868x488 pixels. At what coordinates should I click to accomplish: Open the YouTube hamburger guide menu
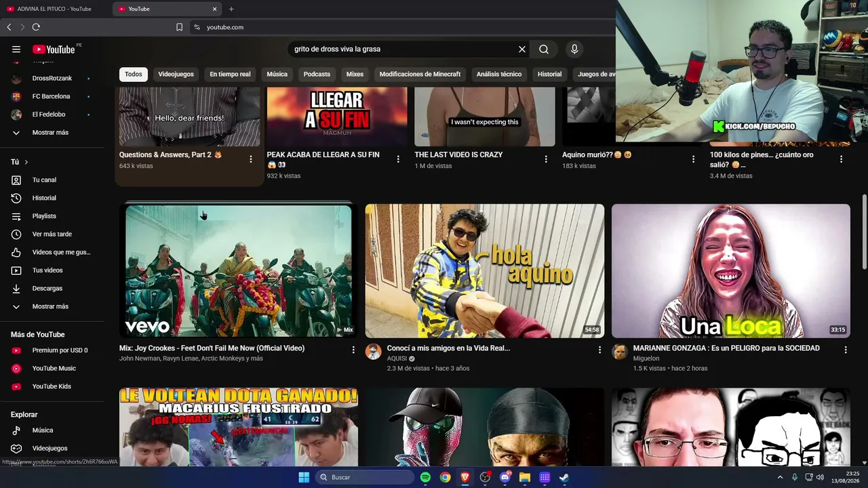(x=16, y=49)
